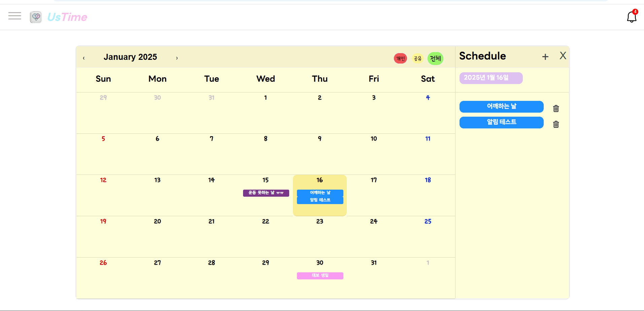Select January 22 on the calendar
Image resolution: width=644 pixels, height=311 pixels.
click(266, 235)
